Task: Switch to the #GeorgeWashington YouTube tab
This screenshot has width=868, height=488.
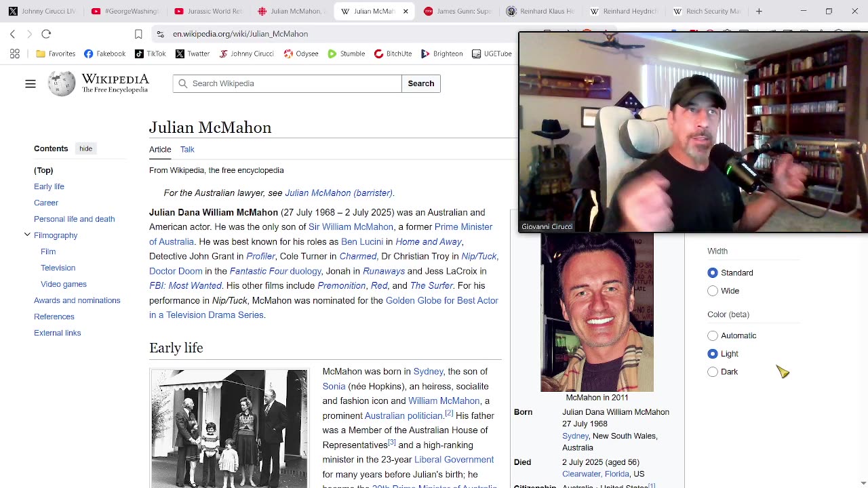Action: (125, 11)
